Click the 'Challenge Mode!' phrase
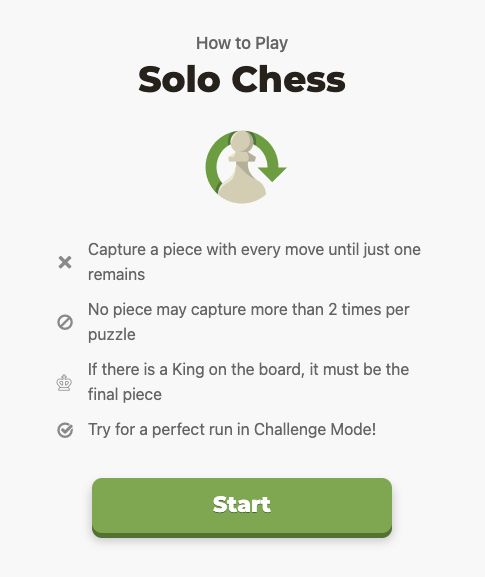Screen dimensions: 485x577 (x=315, y=429)
